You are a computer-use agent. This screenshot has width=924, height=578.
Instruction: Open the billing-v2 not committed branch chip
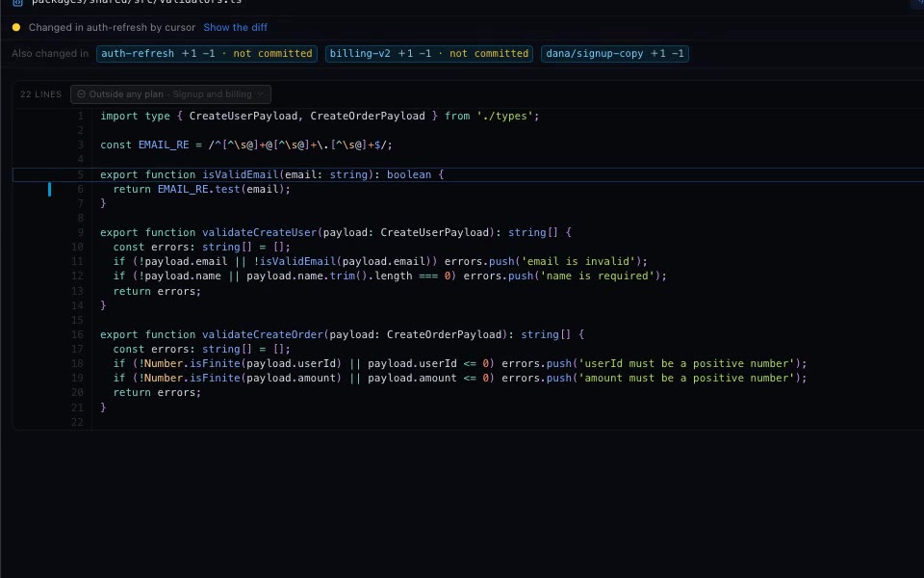coord(429,54)
